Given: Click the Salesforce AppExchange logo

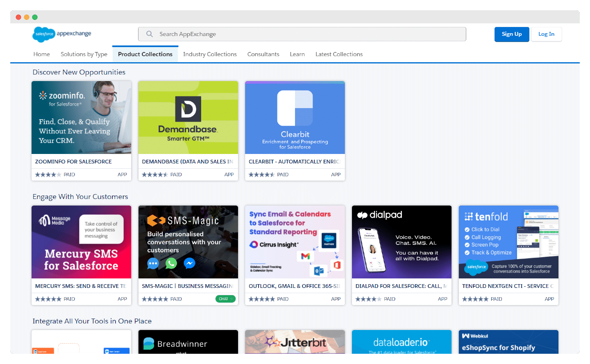Looking at the screenshot, I should click(x=62, y=34).
